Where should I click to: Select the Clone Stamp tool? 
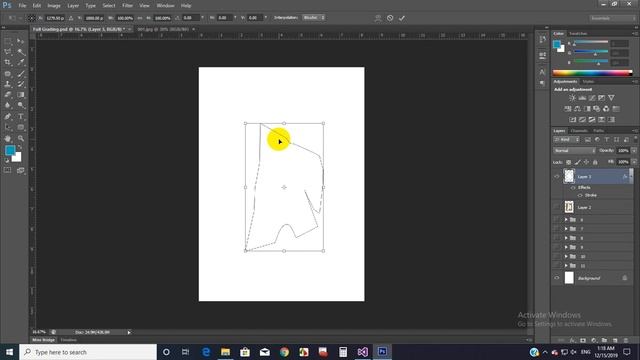(x=8, y=84)
